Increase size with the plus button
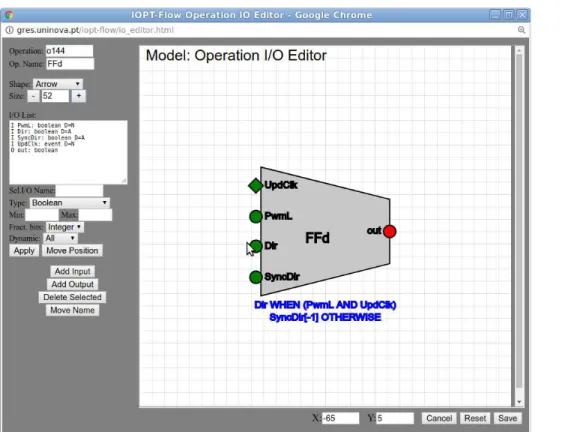 [78, 96]
